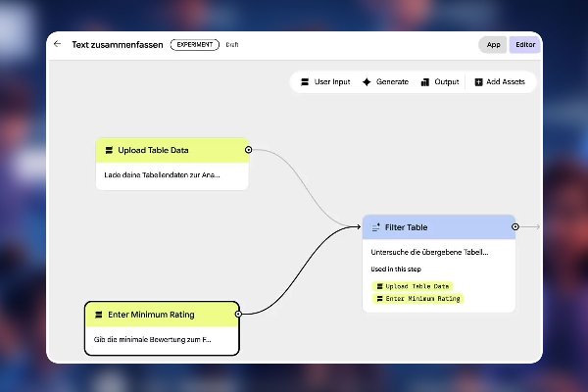This screenshot has height=392, width=588.
Task: Open Add Assets
Action: coord(500,81)
